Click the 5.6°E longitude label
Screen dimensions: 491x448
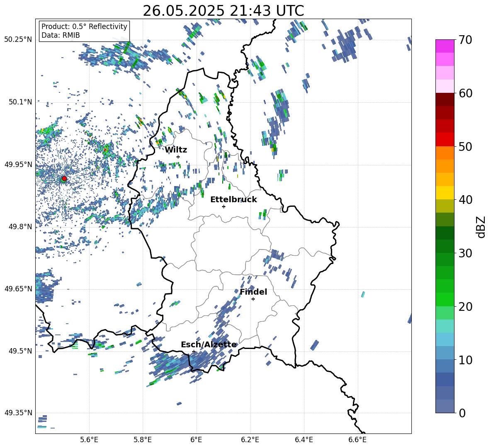point(89,440)
